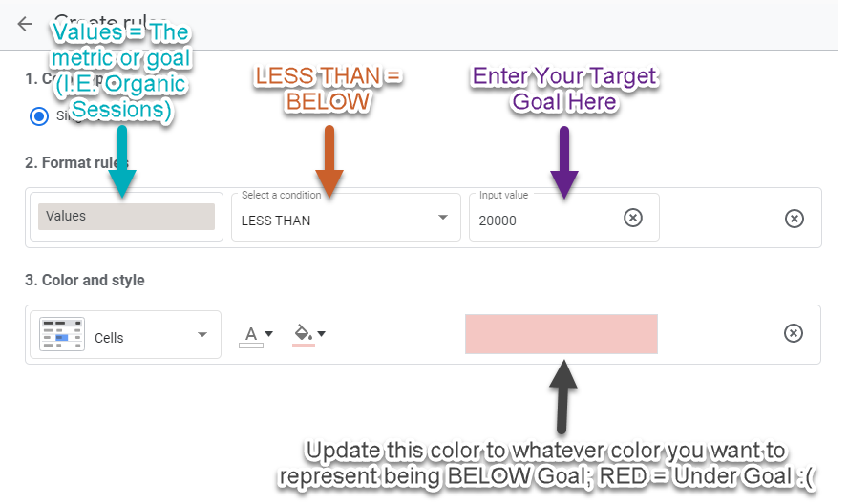848x504 pixels.
Task: Click the fill color paint bucket icon
Action: pos(303,332)
